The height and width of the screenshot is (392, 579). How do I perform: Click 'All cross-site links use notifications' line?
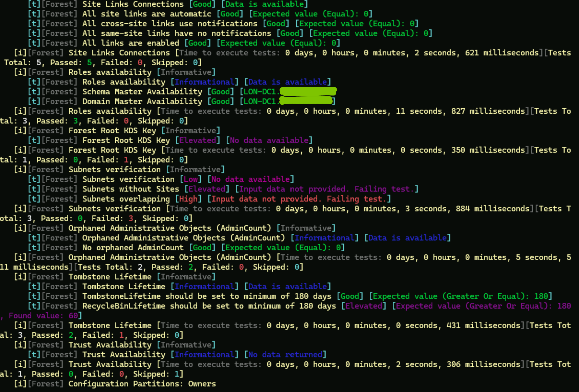pyautogui.click(x=170, y=24)
